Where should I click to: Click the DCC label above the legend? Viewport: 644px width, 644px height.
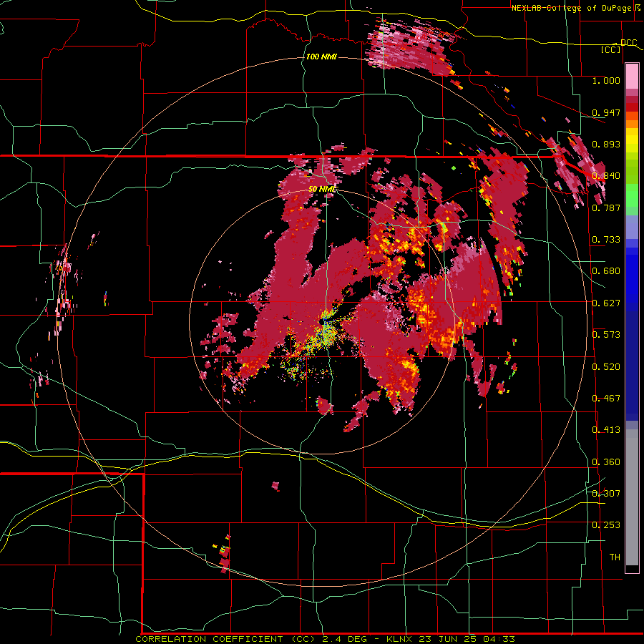628,43
